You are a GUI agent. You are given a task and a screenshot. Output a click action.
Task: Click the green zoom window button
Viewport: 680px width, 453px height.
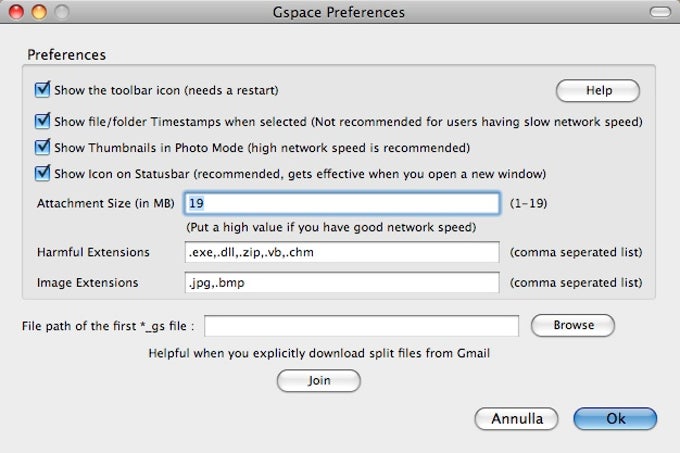[62, 13]
